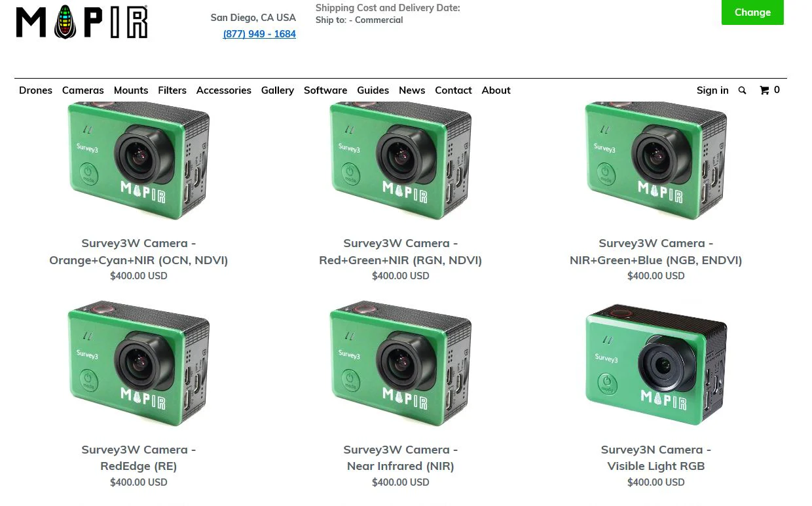The height and width of the screenshot is (506, 812).
Task: Go to Mounts in navigation
Action: tap(131, 90)
